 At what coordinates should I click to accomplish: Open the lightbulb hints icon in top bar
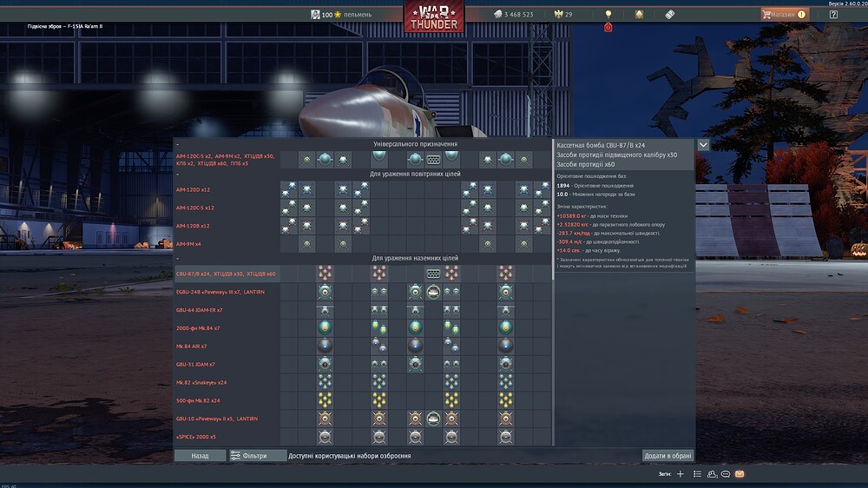608,14
